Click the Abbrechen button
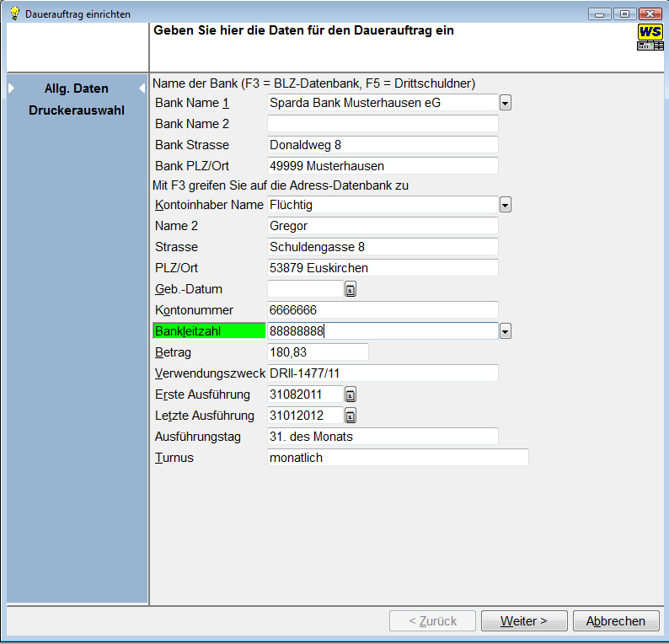 [615, 621]
